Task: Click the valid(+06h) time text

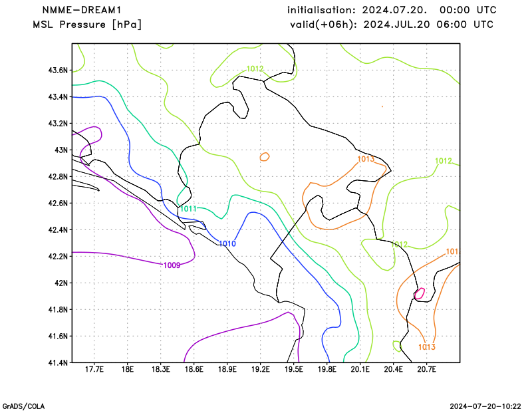Action: pyautogui.click(x=392, y=25)
